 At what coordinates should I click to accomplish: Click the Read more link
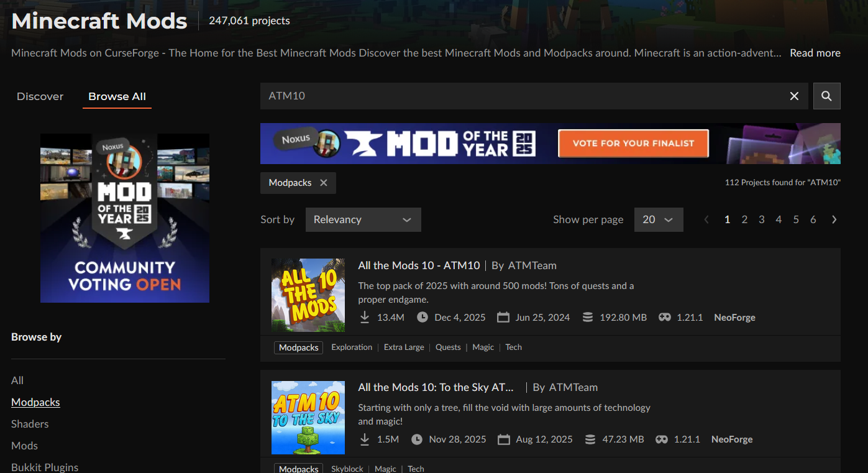[x=815, y=53]
